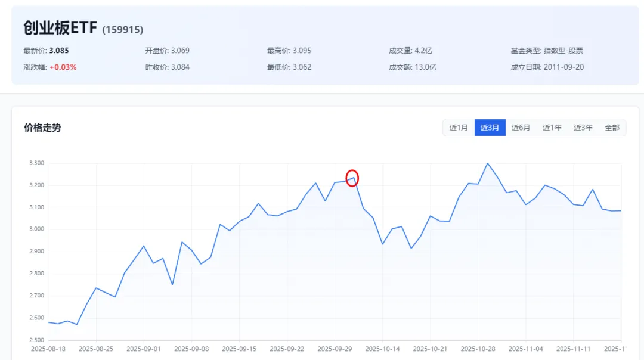
Task: Select the 最新价 3.085 value
Action: [59, 51]
